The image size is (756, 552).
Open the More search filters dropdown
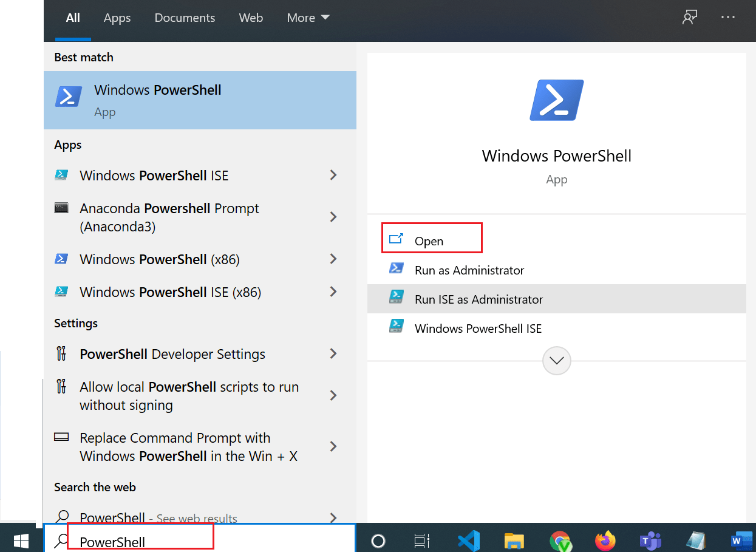307,18
